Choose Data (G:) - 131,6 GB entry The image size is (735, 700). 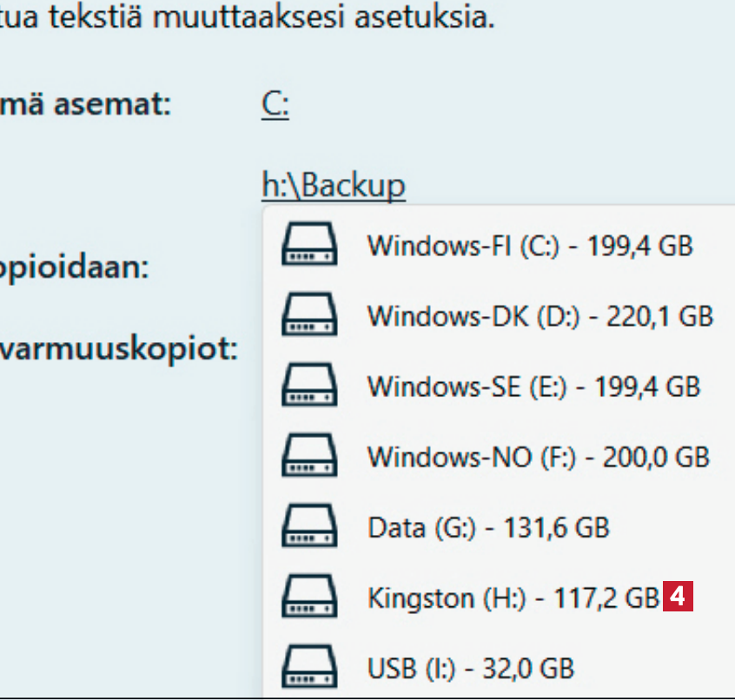click(x=487, y=527)
